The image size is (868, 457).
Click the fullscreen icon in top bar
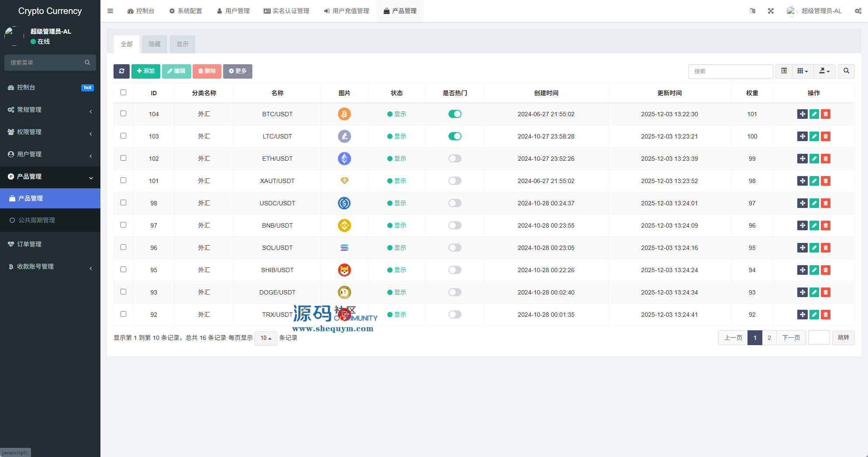click(x=771, y=11)
